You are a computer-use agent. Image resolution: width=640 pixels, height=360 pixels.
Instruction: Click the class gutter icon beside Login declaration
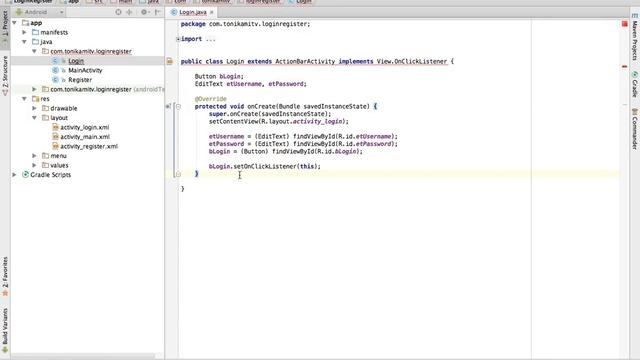tap(170, 62)
